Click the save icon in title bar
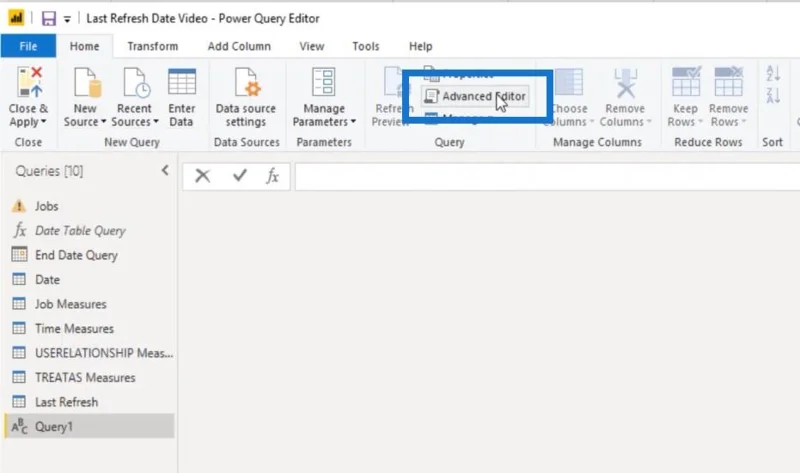Viewport: 800px width, 473px height. (x=48, y=19)
